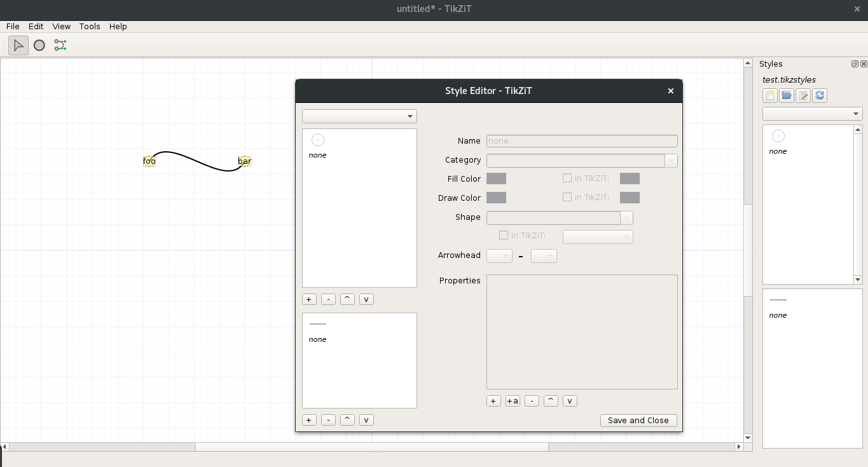Add a new edge style with + button

[x=309, y=420]
